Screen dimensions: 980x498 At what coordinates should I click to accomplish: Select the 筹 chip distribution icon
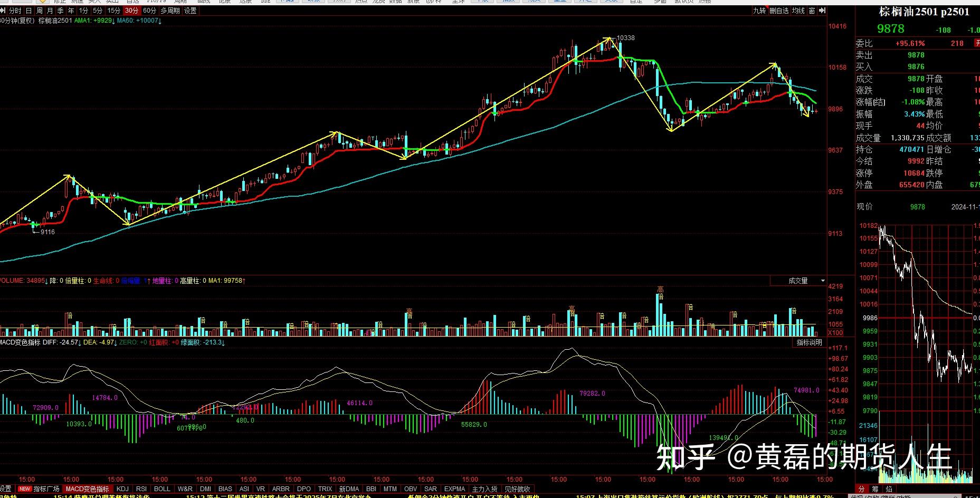pyautogui.click(x=876, y=489)
